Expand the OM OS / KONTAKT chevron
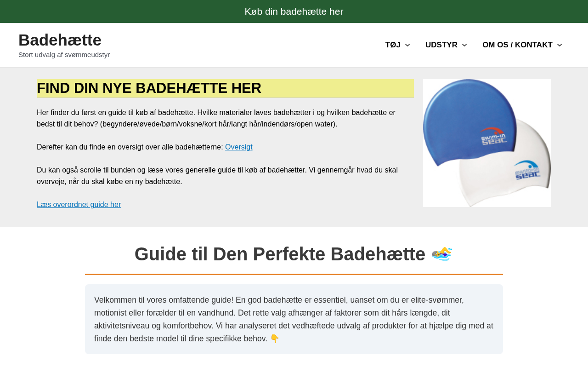This screenshot has height=368, width=588. 560,45
